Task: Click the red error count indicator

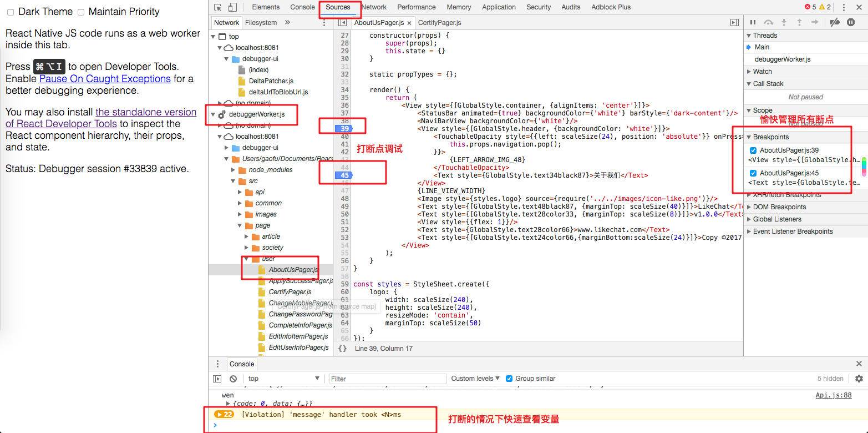Action: click(x=810, y=7)
